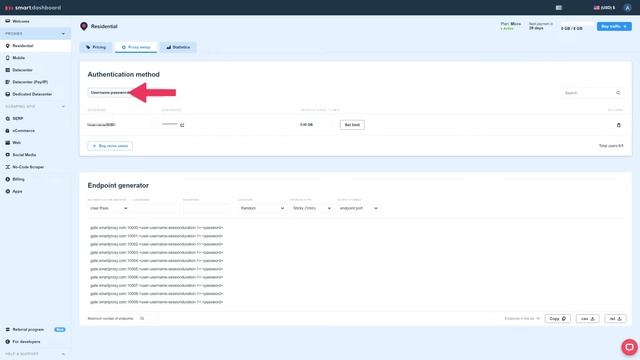Click the endpoint Username input field
Image resolution: width=640 pixels, height=360 pixels.
156,208
